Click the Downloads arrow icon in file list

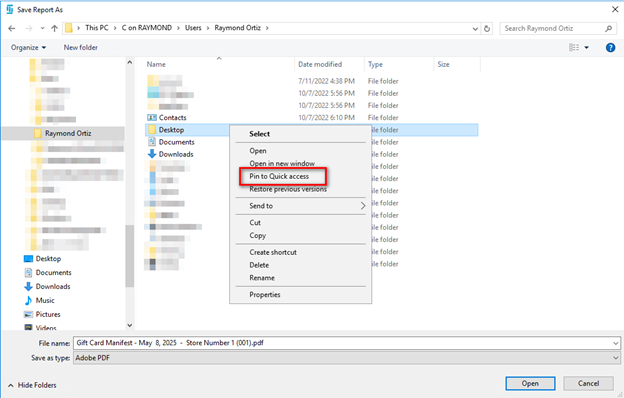(x=152, y=154)
